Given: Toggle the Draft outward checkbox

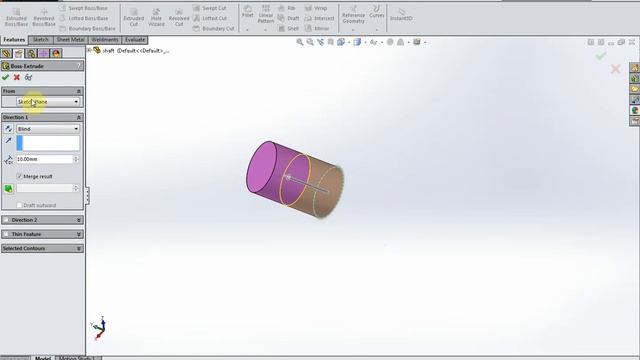Looking at the screenshot, I should (x=19, y=205).
